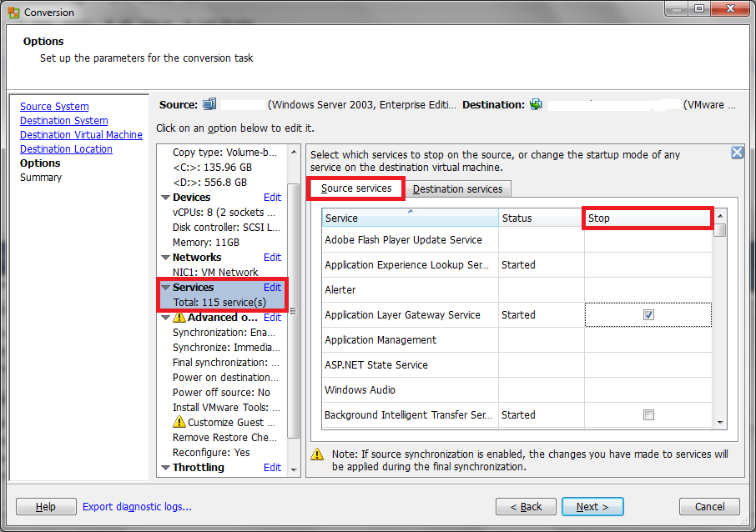Click the Final synchronization option row
Screen dimensions: 756x532
(x=226, y=363)
